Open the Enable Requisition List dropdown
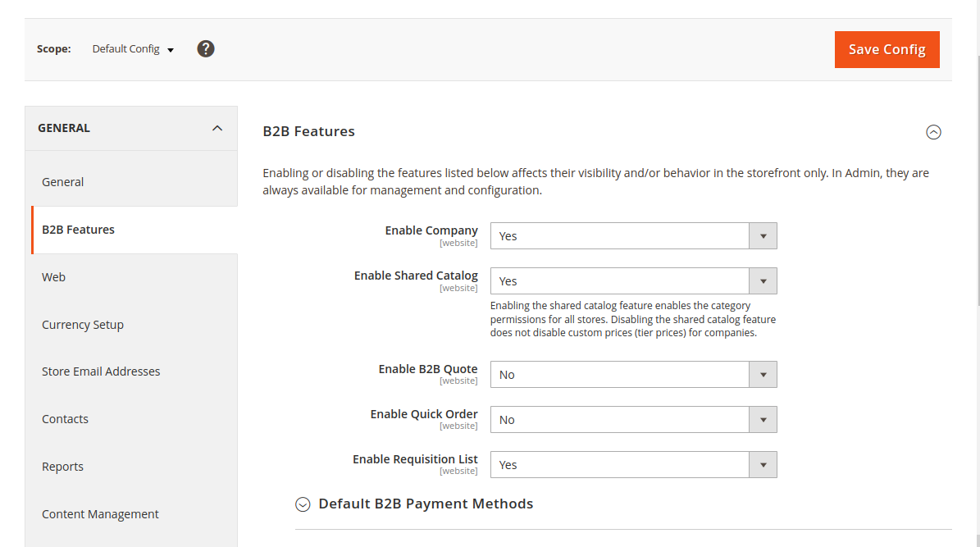The image size is (980, 547). click(x=633, y=465)
